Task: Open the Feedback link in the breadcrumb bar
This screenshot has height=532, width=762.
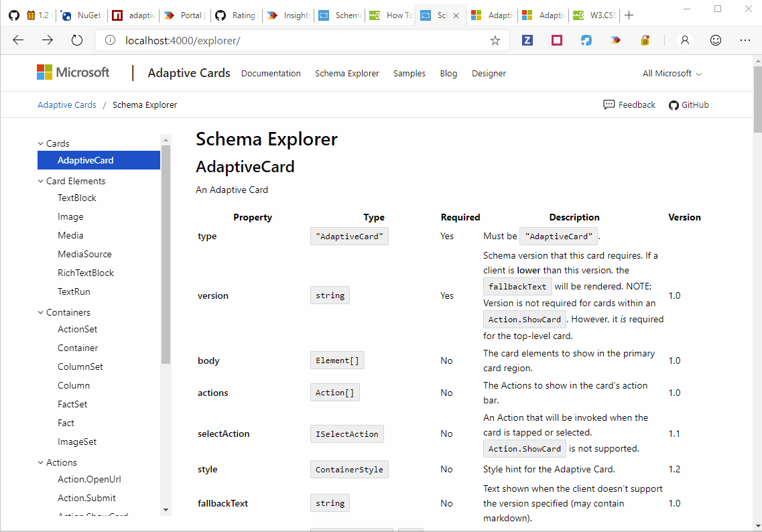Action: pyautogui.click(x=629, y=105)
